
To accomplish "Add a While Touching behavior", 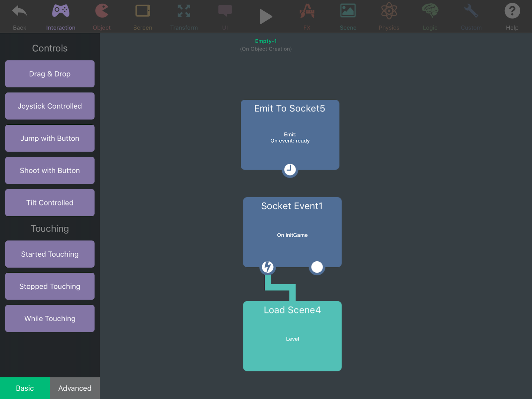I will 50,319.
